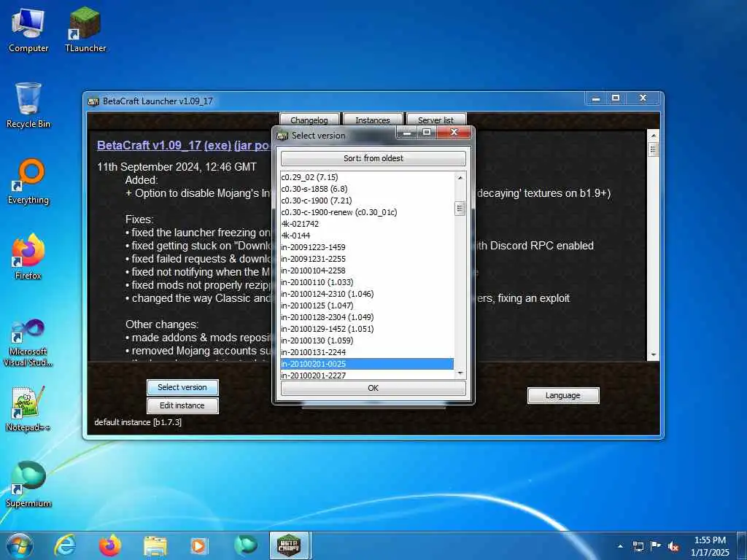The height and width of the screenshot is (560, 747).
Task: Click the Show desktop strip on taskbar
Action: click(743, 546)
